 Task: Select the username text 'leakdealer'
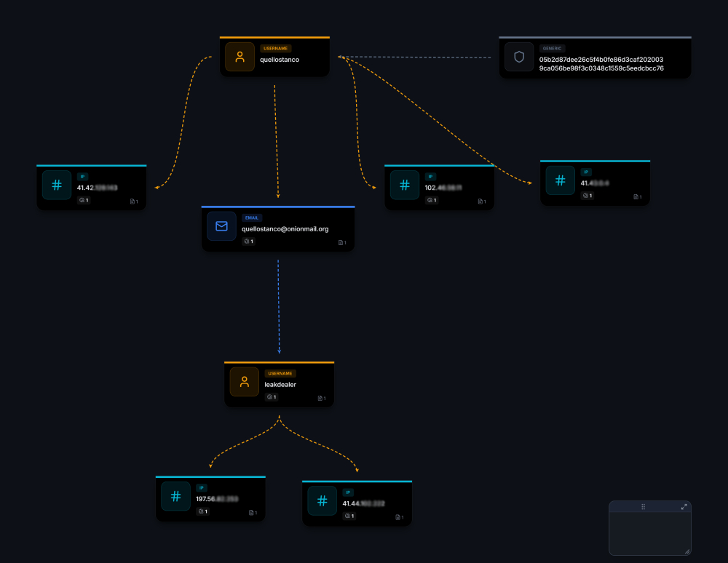pyautogui.click(x=280, y=385)
